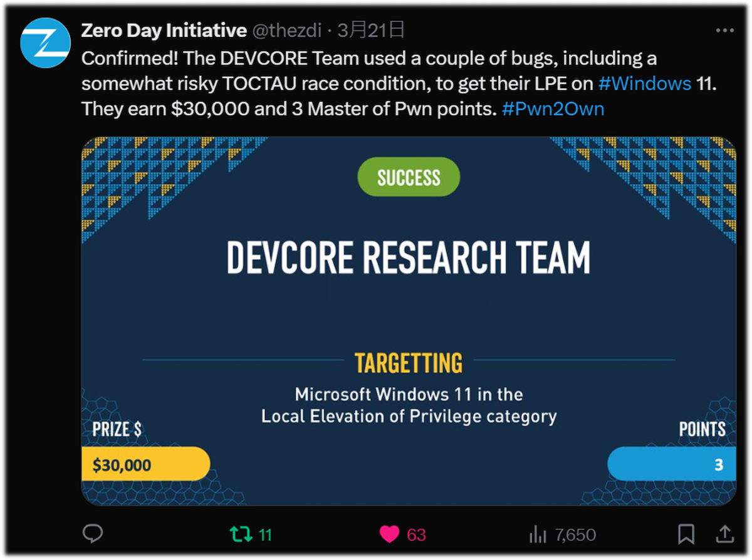Image resolution: width=752 pixels, height=560 pixels.
Task: Open the DEVCORE Research Team result image
Action: tap(409, 321)
